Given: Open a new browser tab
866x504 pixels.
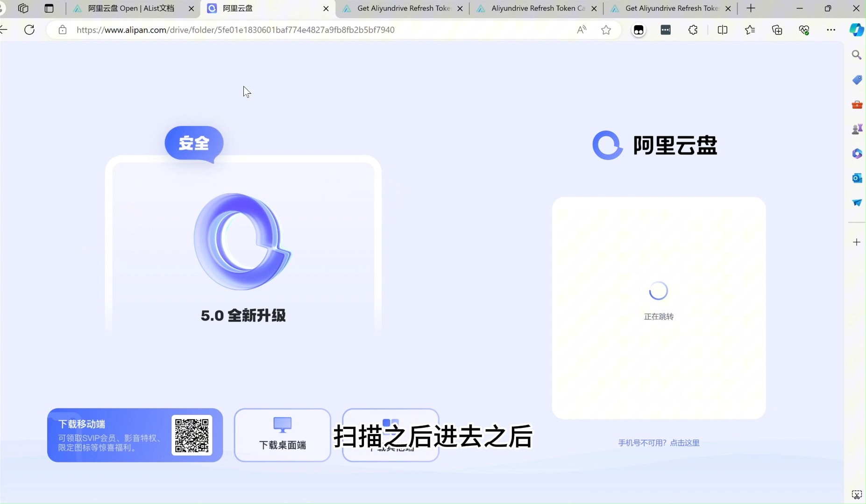Looking at the screenshot, I should point(751,8).
